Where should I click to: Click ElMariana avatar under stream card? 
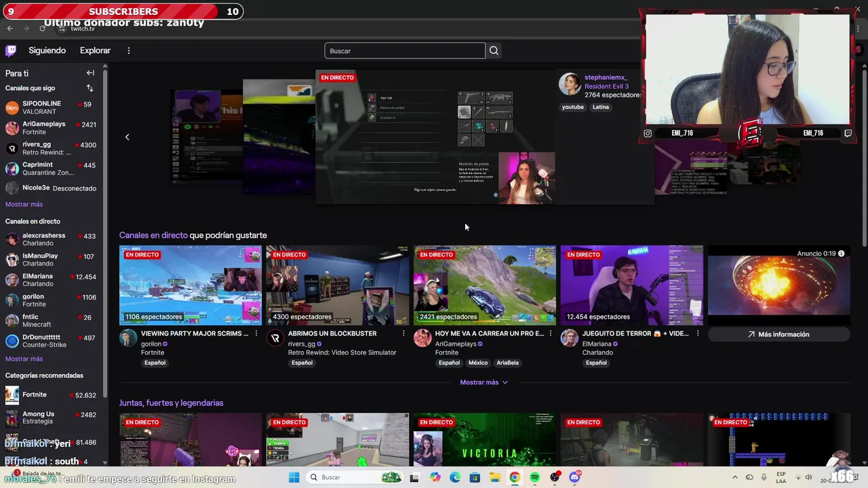point(570,338)
